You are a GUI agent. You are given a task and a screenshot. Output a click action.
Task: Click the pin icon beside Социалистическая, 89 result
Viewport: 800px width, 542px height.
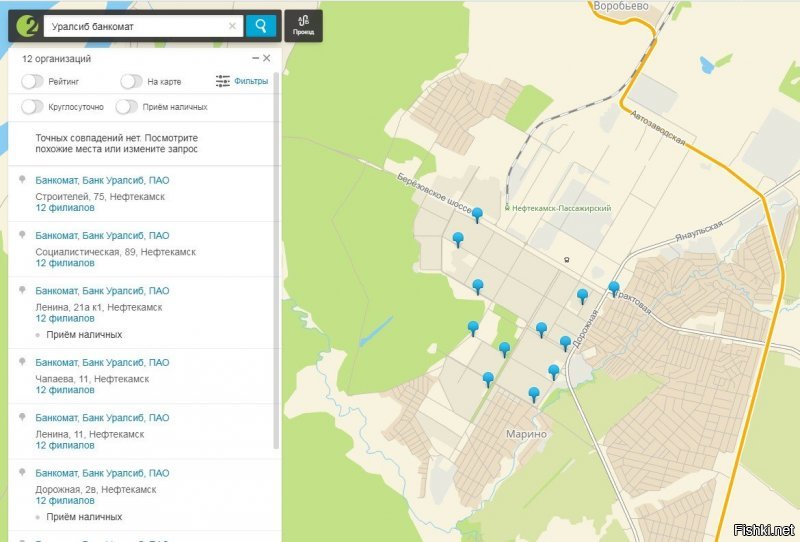click(x=22, y=234)
